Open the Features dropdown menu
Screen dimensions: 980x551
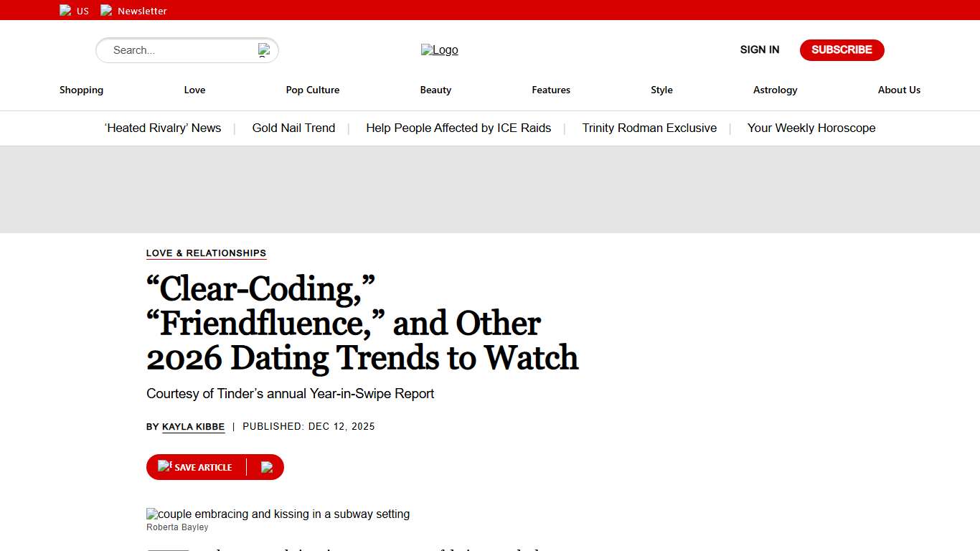[x=550, y=90]
